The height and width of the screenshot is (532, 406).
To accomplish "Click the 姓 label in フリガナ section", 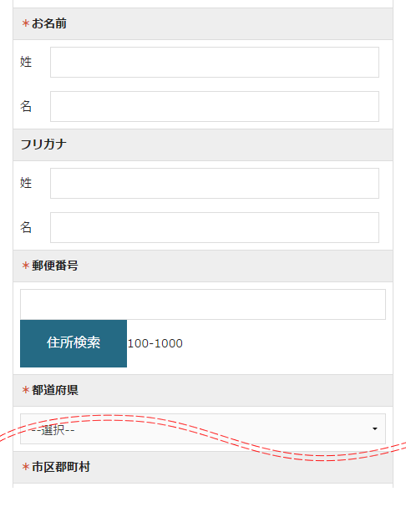I will tap(26, 183).
